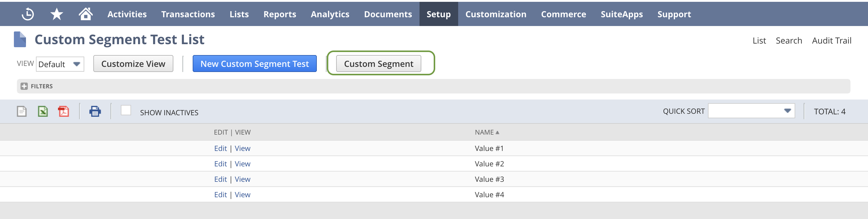Open the Lists menu

(239, 14)
